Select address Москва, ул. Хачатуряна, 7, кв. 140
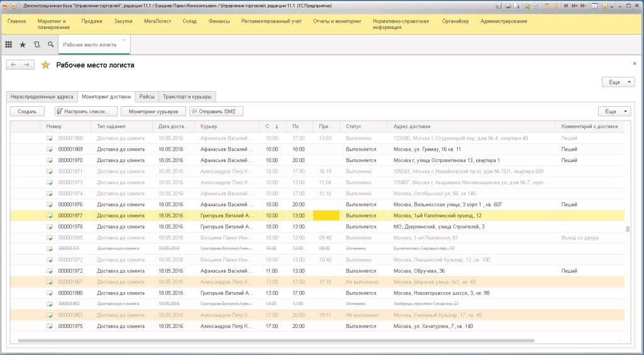The image size is (644, 355). [433, 326]
